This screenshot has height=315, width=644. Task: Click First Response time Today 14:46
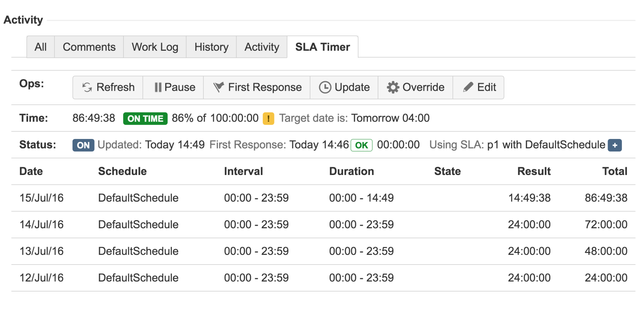coord(319,145)
